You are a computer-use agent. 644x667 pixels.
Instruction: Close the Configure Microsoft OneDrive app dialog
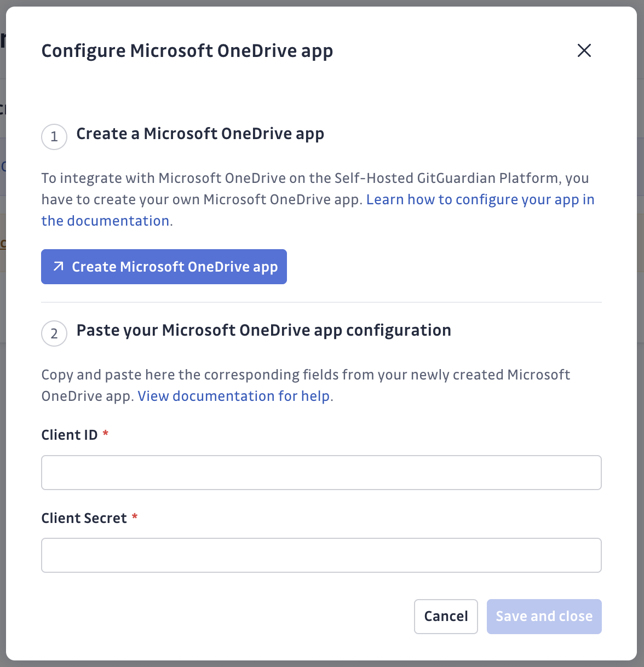[584, 50]
